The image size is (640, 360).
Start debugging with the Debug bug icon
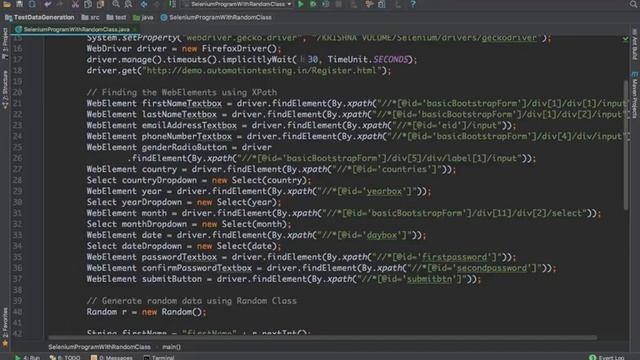tap(313, 4)
